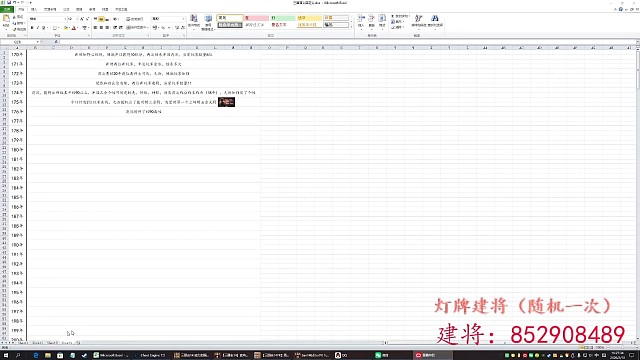Open the number format combo box
The image size is (640, 360).
point(168,19)
